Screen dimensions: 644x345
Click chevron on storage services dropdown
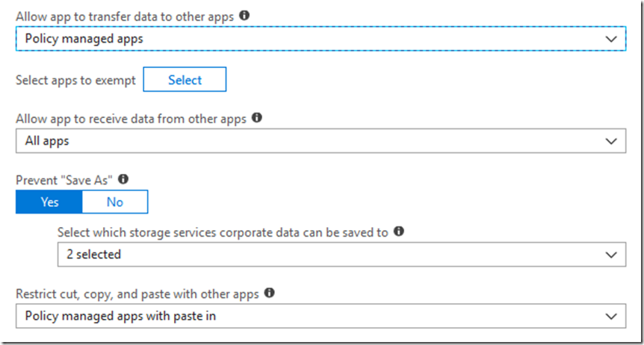pos(611,255)
